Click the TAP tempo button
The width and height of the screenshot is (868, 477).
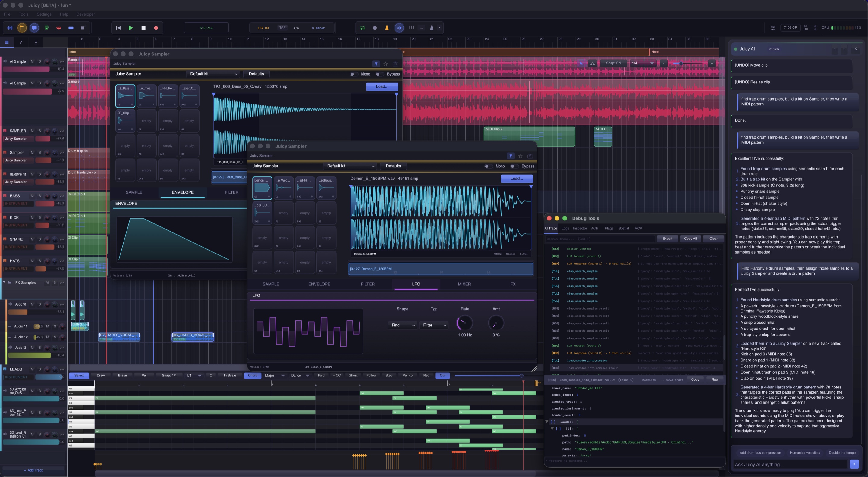(282, 28)
